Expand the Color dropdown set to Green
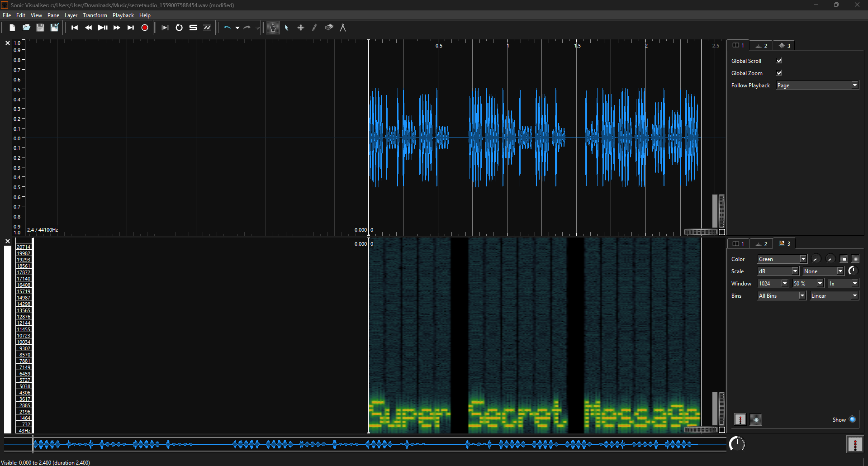The height and width of the screenshot is (466, 868). tap(782, 259)
